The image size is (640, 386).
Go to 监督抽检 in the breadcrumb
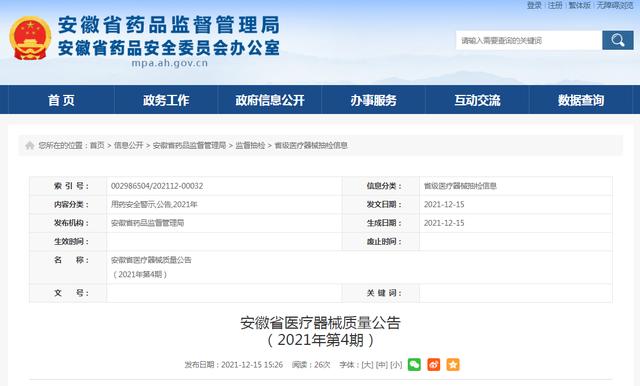[x=250, y=145]
